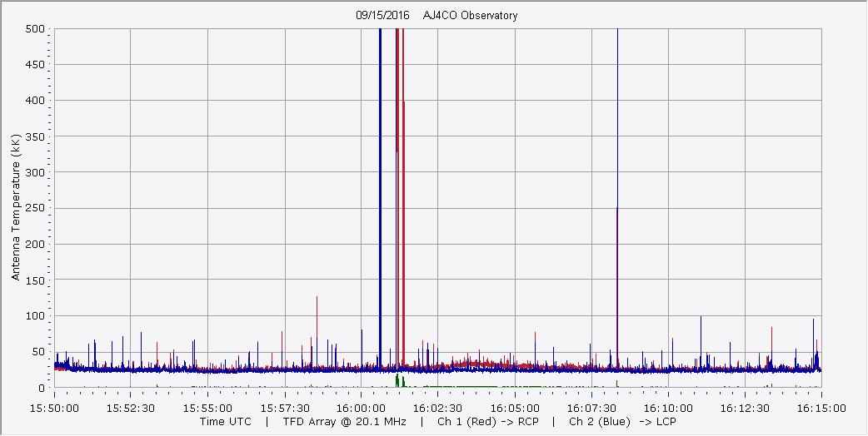Click the 300 value on the y-axis
This screenshot has width=868, height=436.
coord(35,172)
